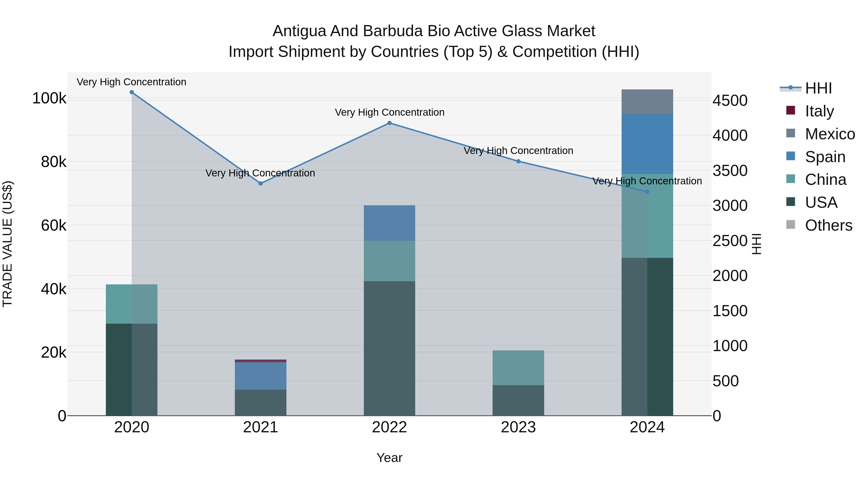Toggle the HHI legend entry
The image size is (868, 488).
806,88
